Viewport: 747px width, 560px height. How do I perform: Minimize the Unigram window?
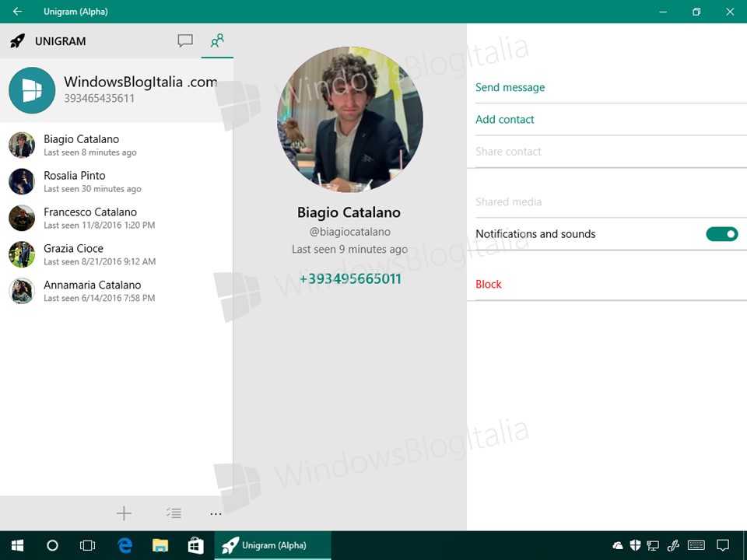(663, 12)
